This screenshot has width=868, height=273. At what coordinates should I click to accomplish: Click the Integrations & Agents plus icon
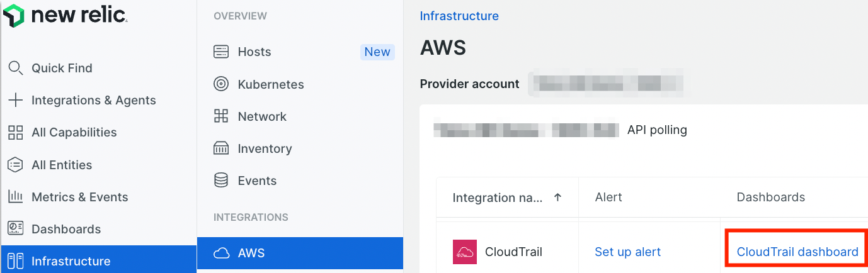click(x=15, y=100)
